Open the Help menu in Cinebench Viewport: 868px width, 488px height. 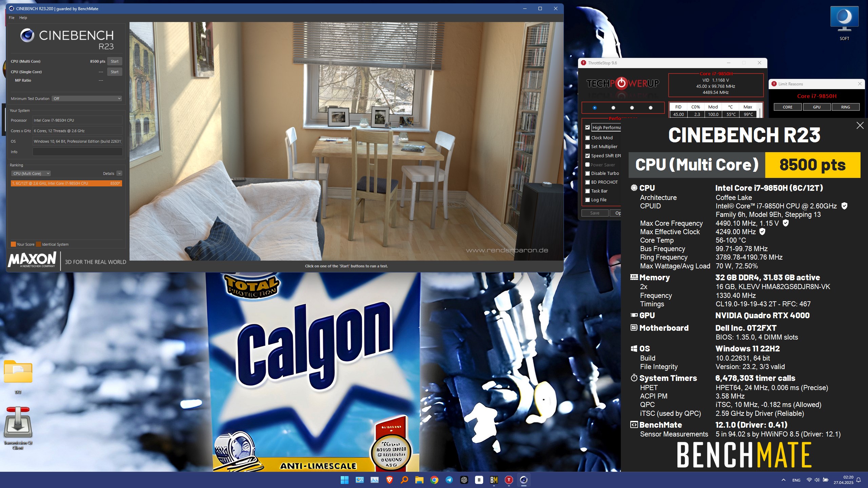pyautogui.click(x=23, y=18)
